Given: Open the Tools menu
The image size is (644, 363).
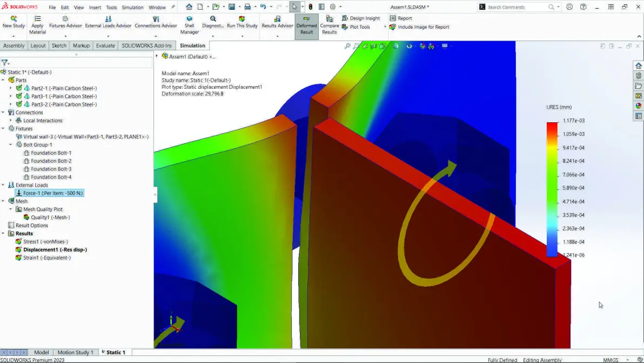Looking at the screenshot, I should [111, 8].
